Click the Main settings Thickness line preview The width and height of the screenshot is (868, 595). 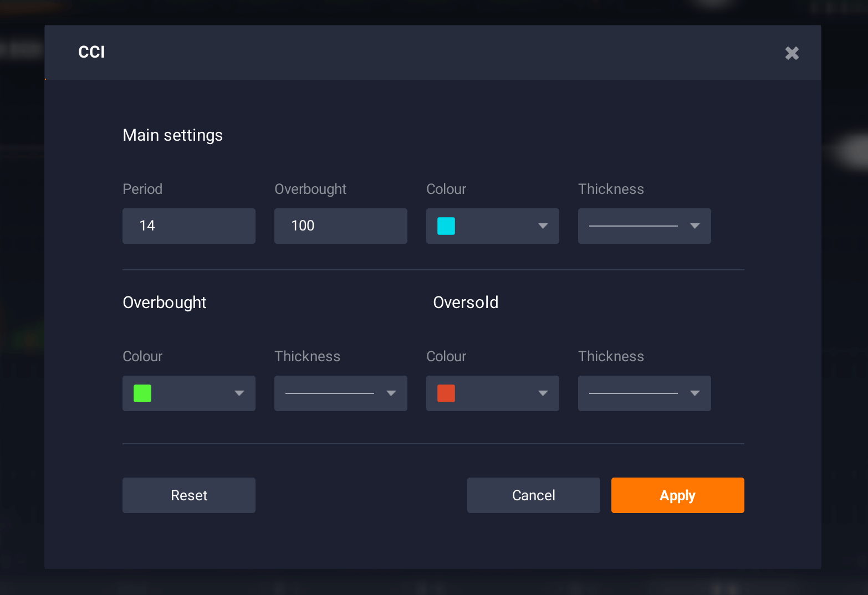click(x=633, y=226)
